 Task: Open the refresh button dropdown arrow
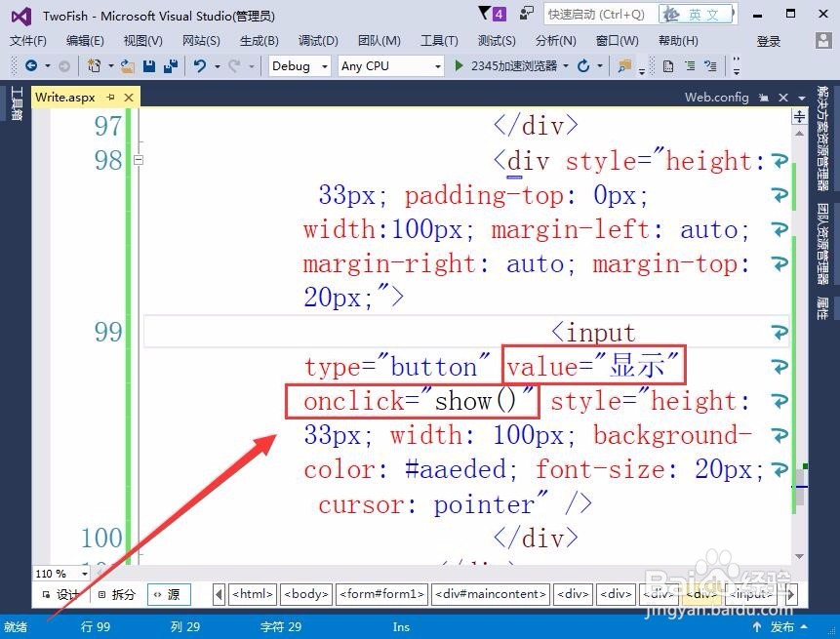coord(600,66)
